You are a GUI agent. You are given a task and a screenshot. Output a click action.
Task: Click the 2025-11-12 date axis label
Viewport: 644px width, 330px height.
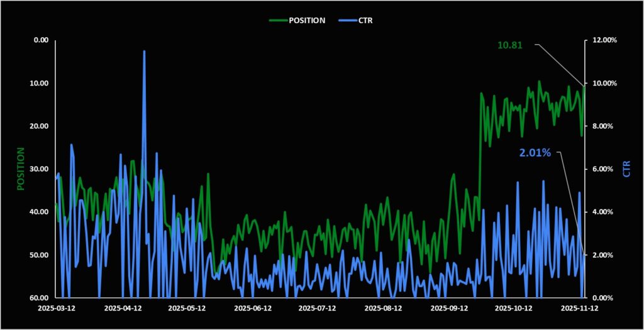pyautogui.click(x=580, y=309)
